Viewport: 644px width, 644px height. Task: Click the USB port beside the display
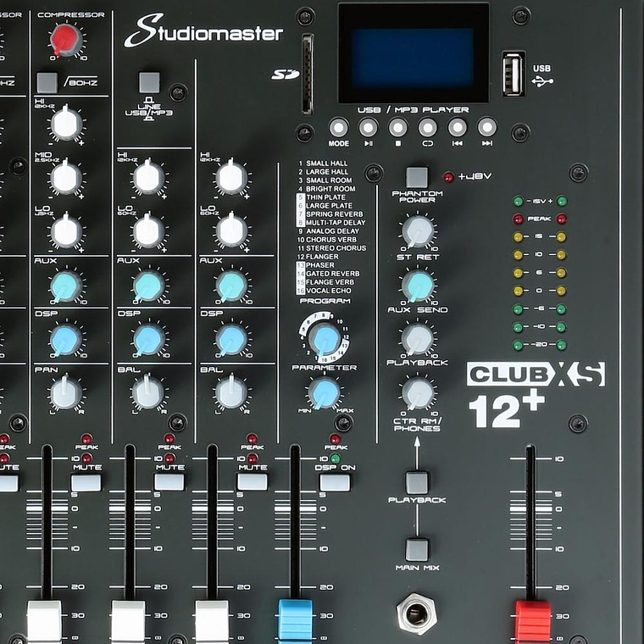[x=514, y=74]
